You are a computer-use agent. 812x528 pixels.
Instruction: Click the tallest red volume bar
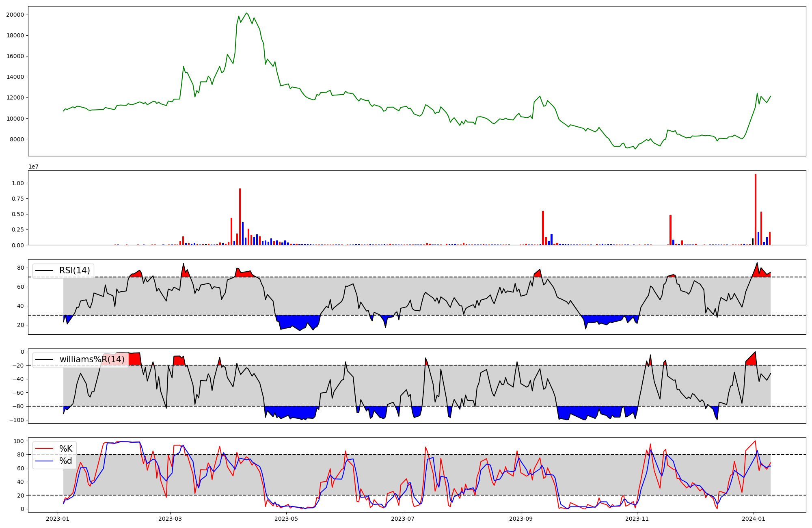pos(756,209)
